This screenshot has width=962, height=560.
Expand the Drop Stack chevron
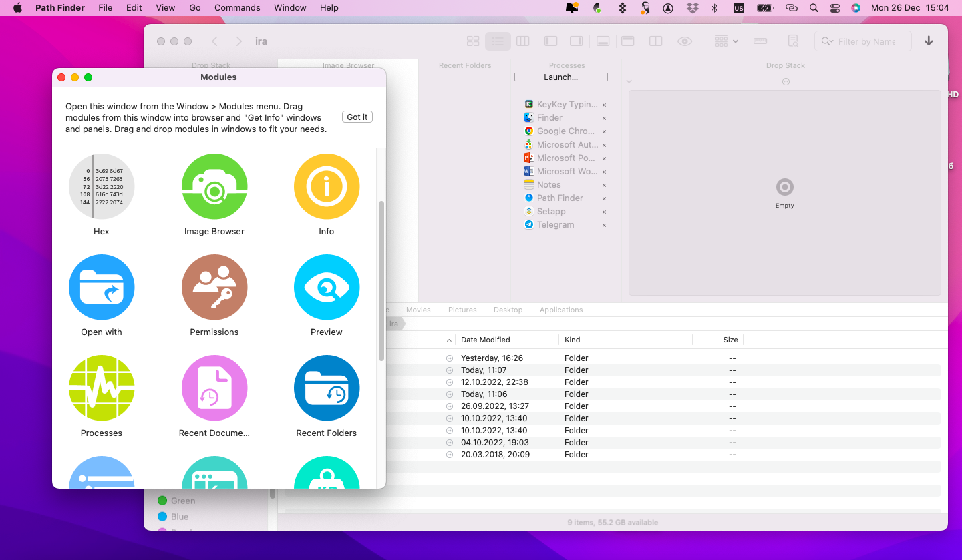629,81
